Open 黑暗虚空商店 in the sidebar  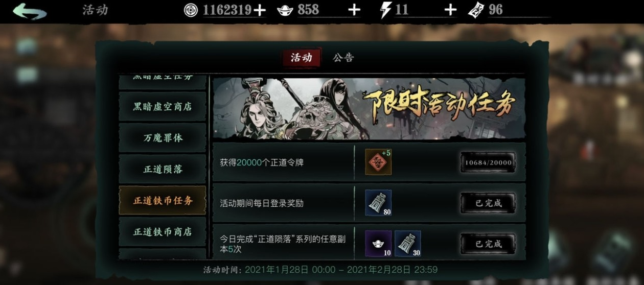pyautogui.click(x=163, y=107)
